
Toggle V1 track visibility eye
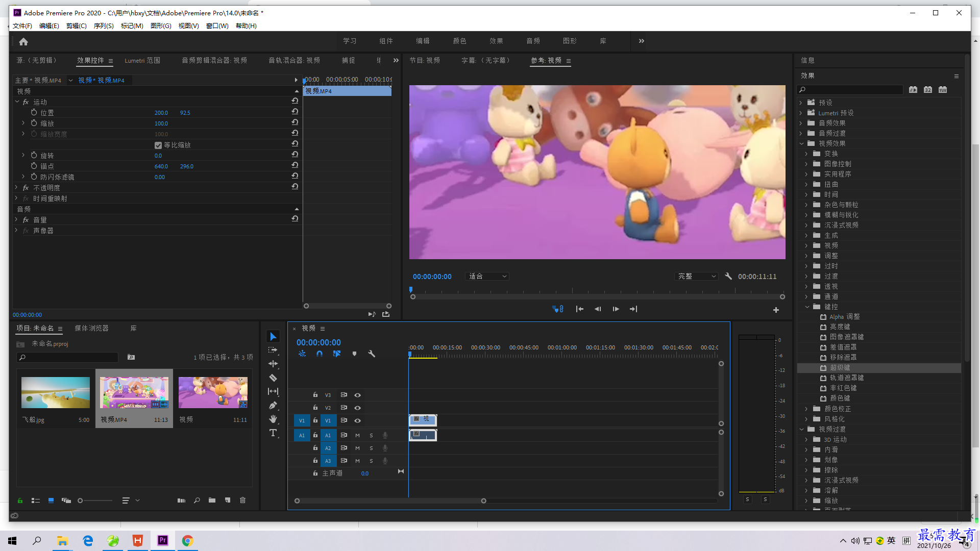[x=358, y=420]
